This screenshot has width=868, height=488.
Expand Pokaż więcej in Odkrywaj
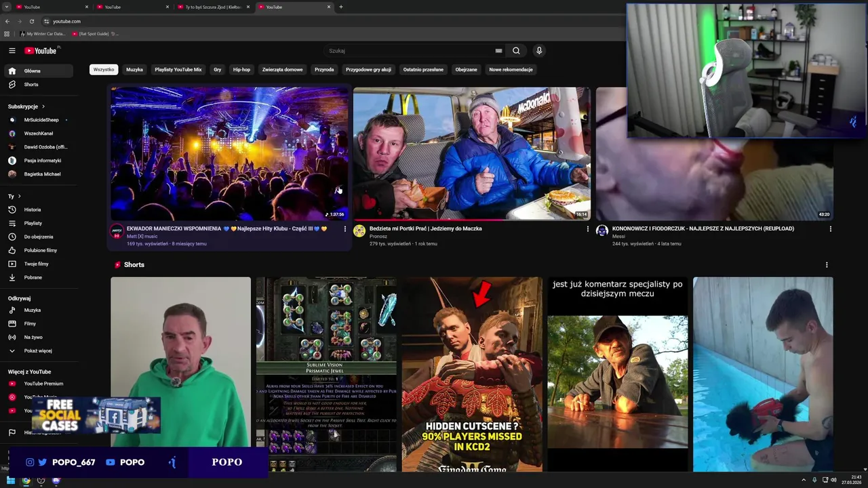(x=40, y=351)
